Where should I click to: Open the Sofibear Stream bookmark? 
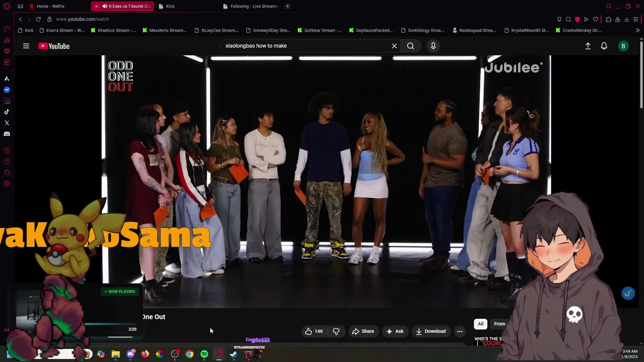(319, 30)
